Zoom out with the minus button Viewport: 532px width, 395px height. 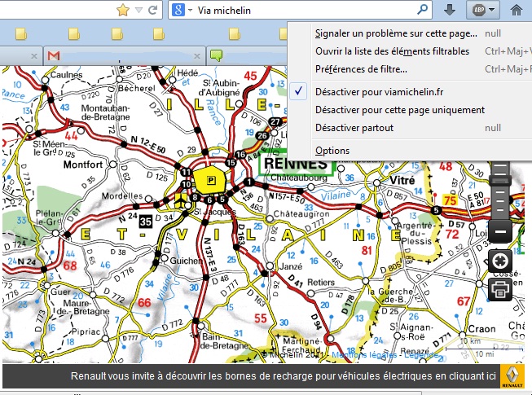[500, 231]
